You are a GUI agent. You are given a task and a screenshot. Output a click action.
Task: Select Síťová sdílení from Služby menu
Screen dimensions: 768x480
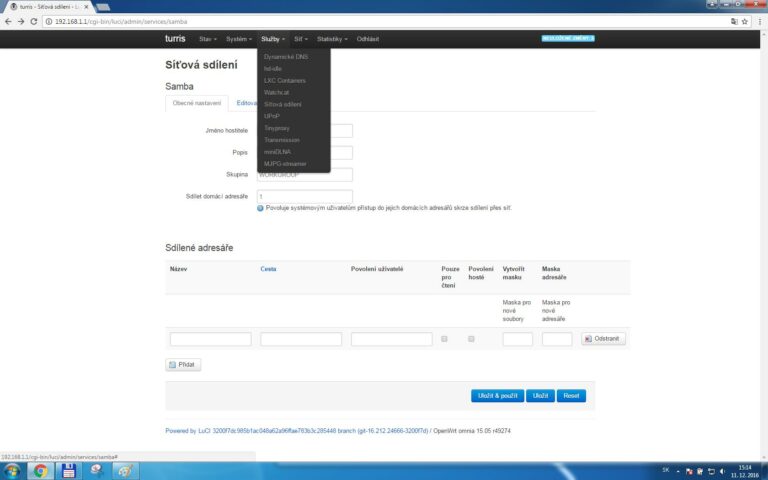click(283, 104)
